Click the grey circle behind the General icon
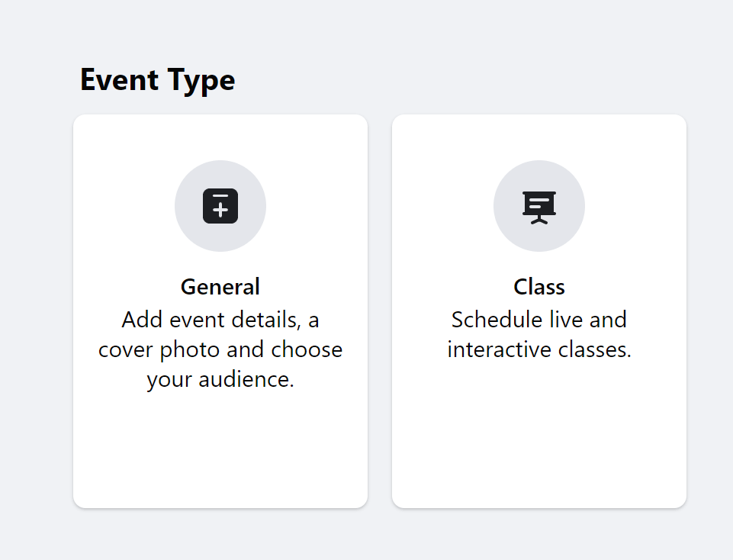Image resolution: width=733 pixels, height=560 pixels. 220,206
